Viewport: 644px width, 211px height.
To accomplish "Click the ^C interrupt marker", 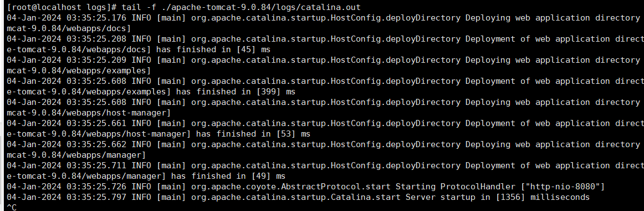I will (x=12, y=207).
